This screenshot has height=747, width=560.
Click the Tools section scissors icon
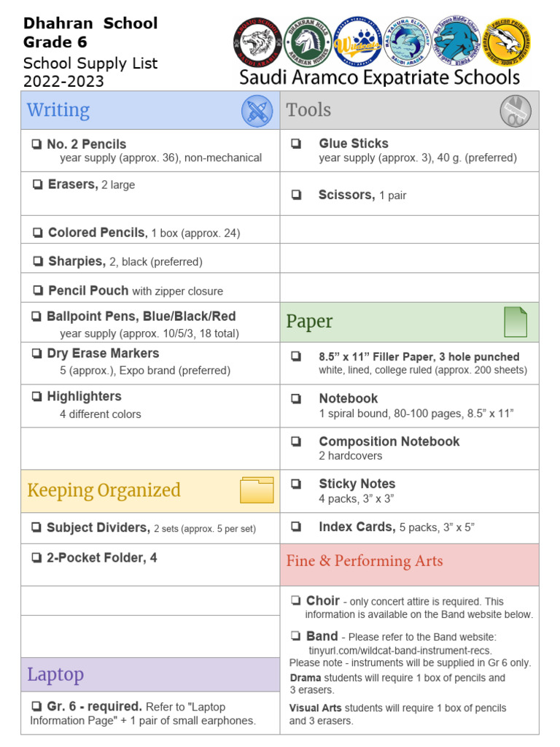(x=516, y=111)
